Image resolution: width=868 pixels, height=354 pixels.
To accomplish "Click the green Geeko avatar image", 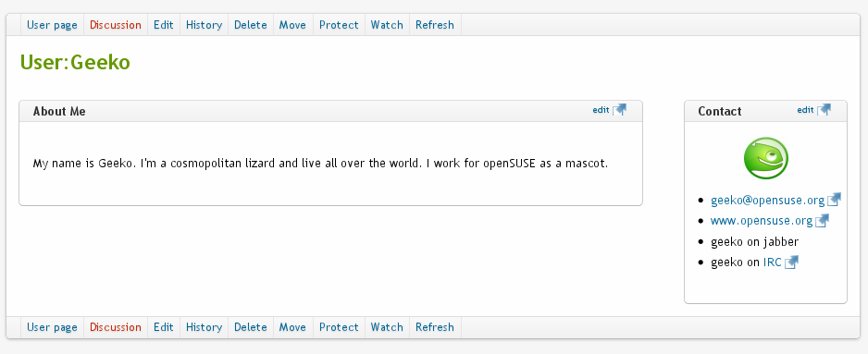I will (x=765, y=158).
